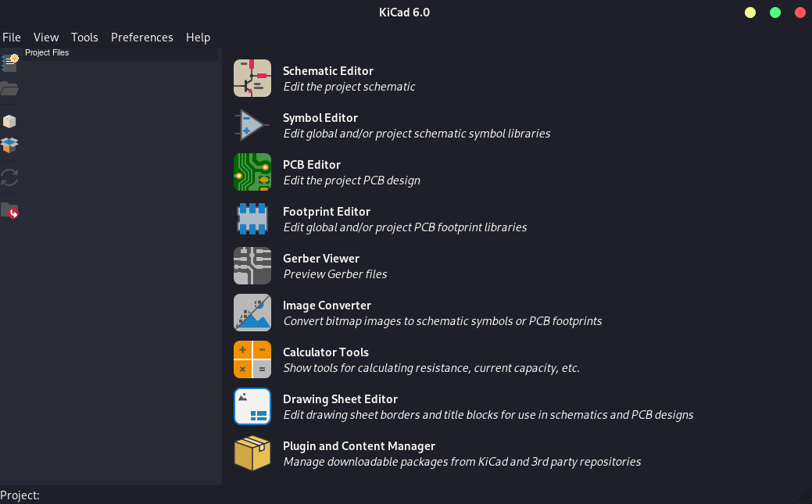Click the Schematic Editor label
Image resolution: width=812 pixels, height=504 pixels.
click(x=327, y=71)
